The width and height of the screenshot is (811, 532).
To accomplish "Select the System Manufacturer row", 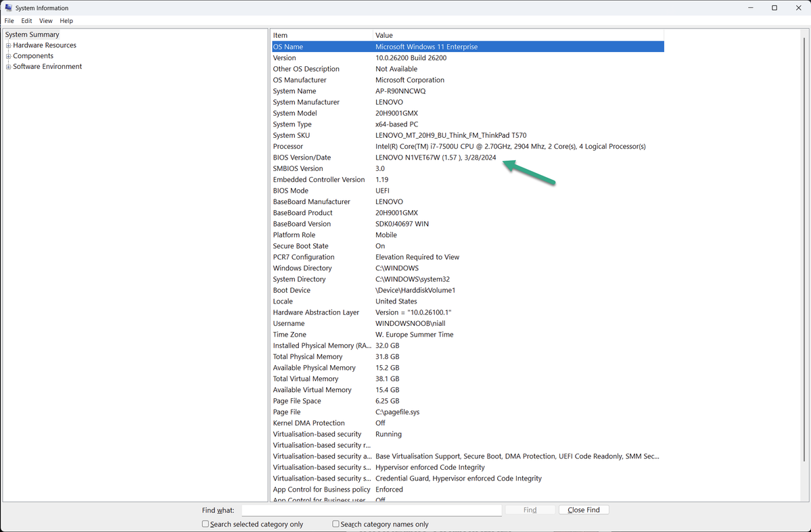I will [467, 102].
